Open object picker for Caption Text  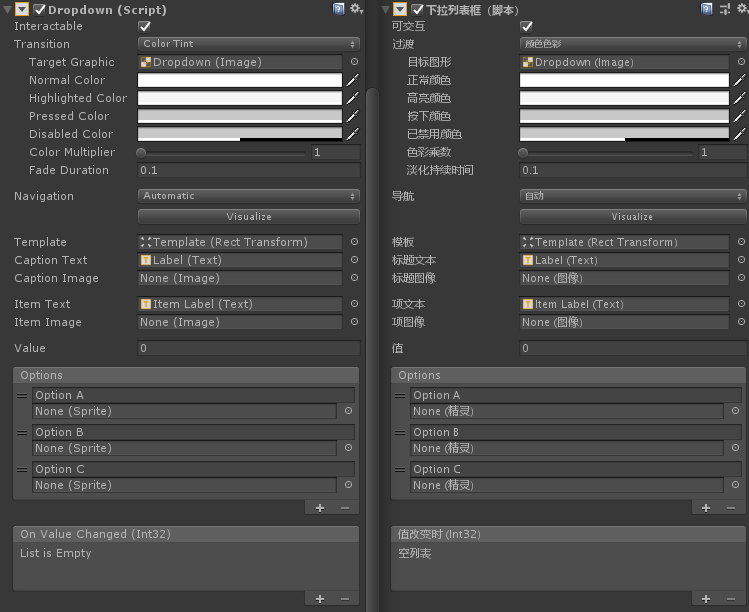click(x=354, y=259)
